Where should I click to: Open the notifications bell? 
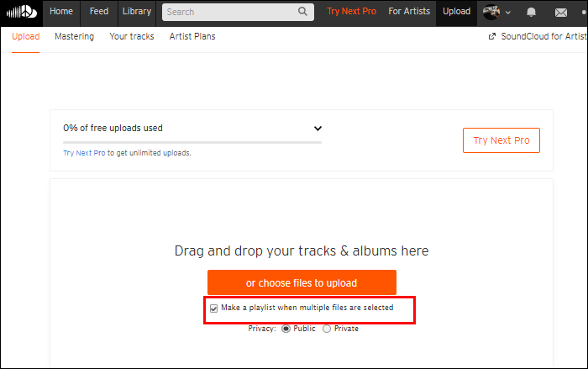tap(531, 13)
